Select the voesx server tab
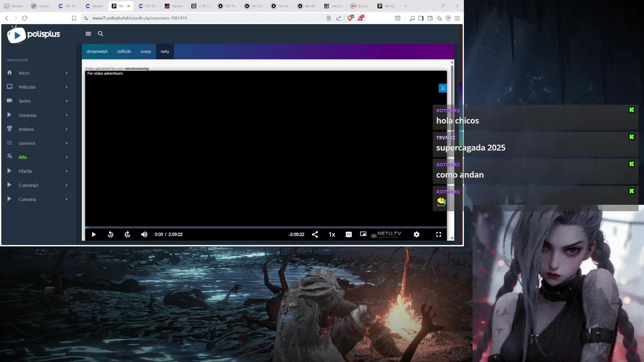This screenshot has width=644, height=362. point(146,51)
